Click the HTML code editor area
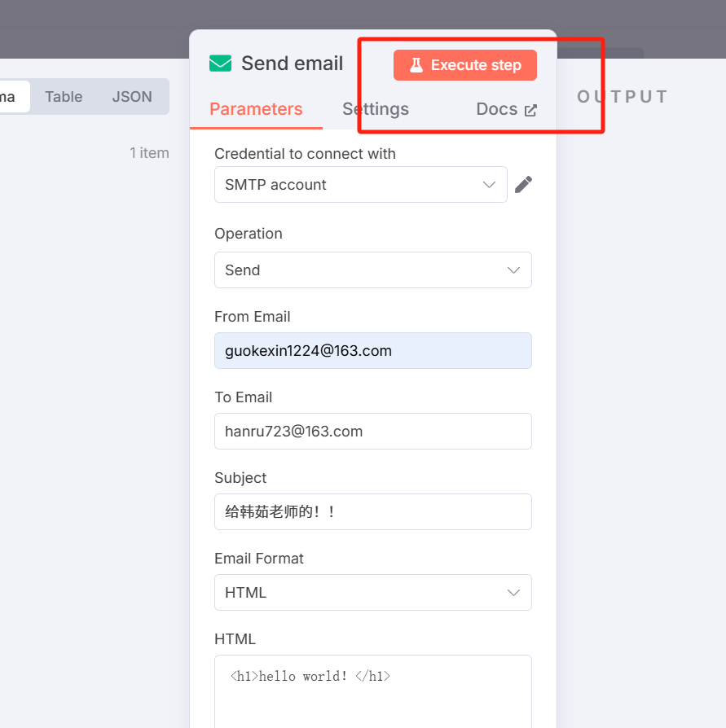 pyautogui.click(x=373, y=691)
